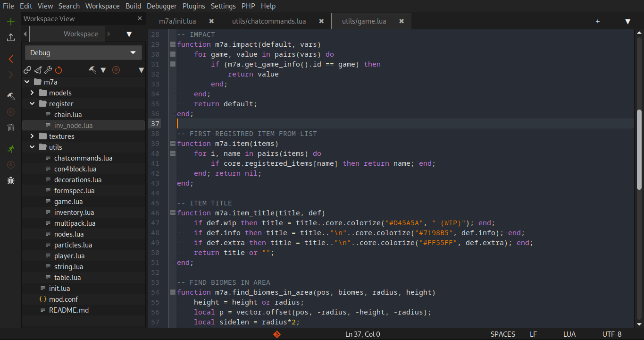Click the hammer build icon in left sidebar

tap(11, 96)
